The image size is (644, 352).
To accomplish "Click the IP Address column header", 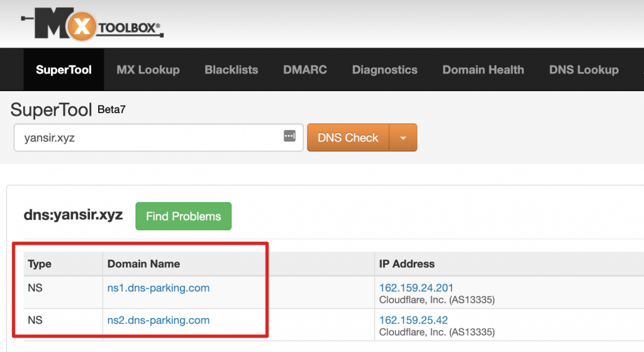I will [x=406, y=264].
